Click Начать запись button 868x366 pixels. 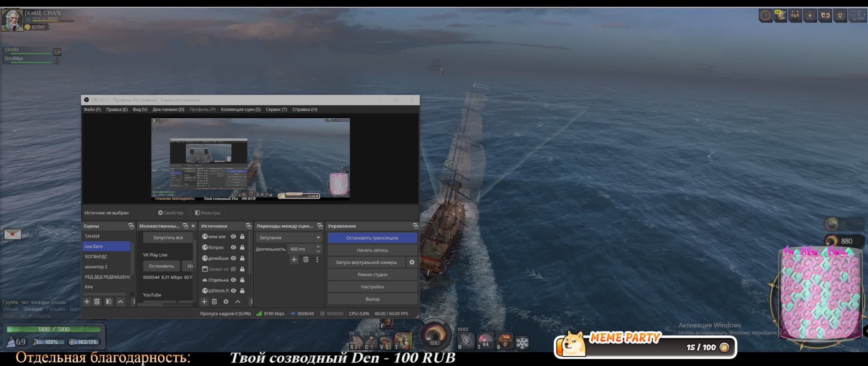(x=372, y=250)
